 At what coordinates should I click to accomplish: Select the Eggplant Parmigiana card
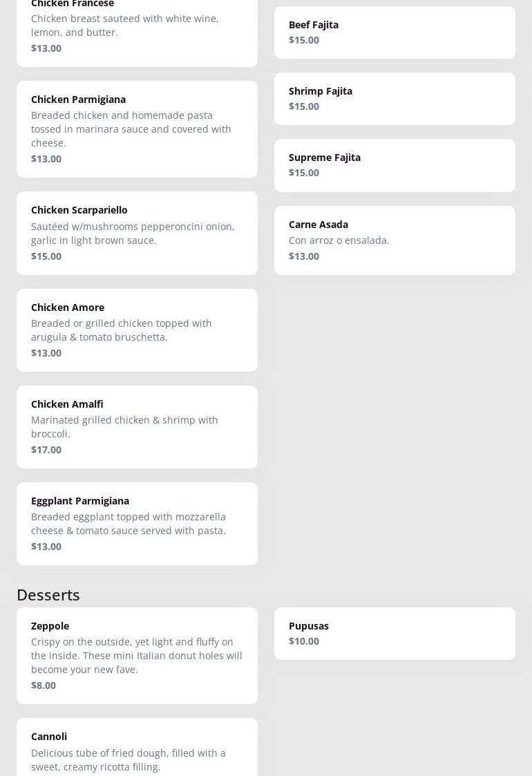pyautogui.click(x=137, y=523)
